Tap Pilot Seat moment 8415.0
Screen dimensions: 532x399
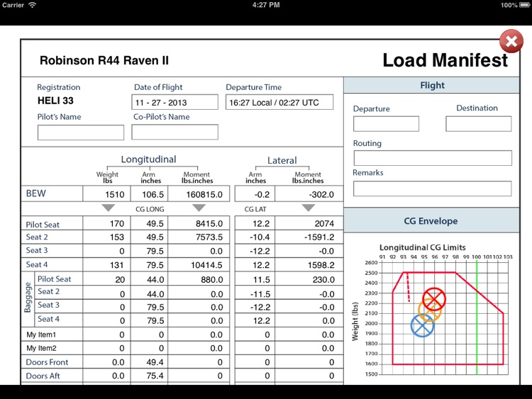pyautogui.click(x=199, y=223)
